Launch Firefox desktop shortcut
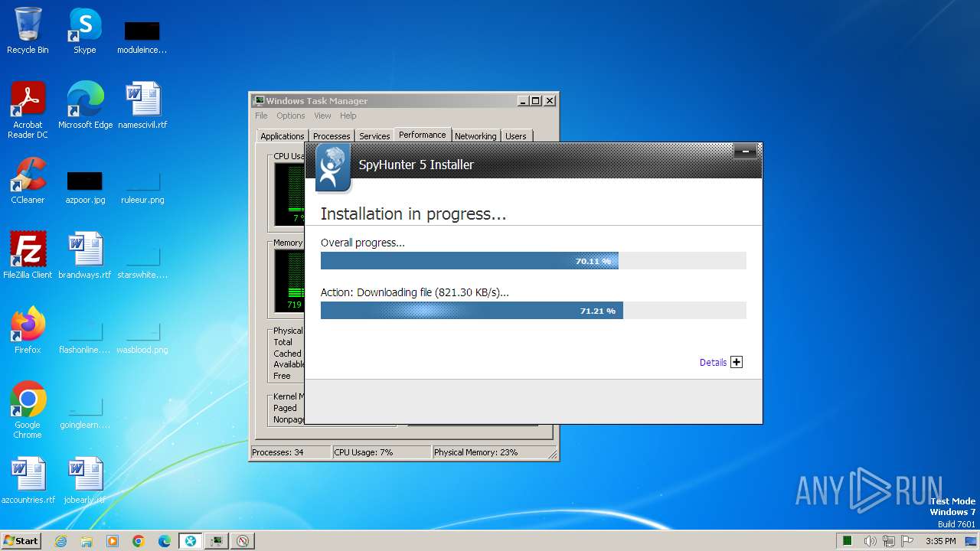The image size is (980, 551). pos(28,330)
